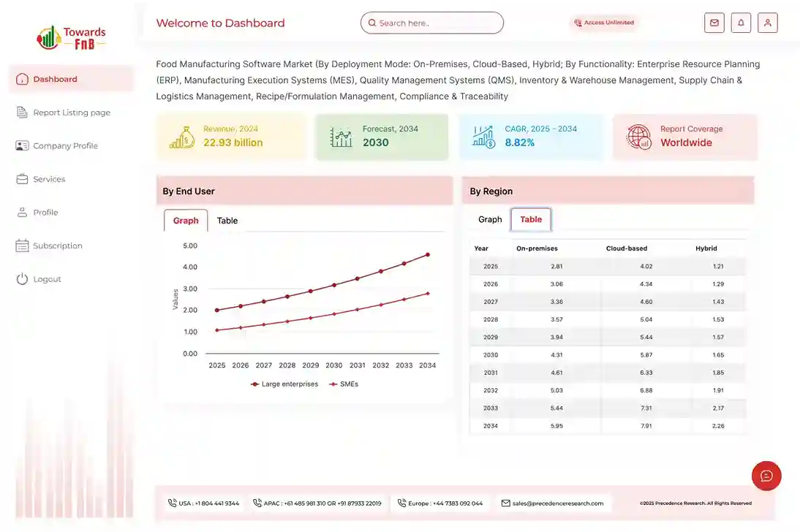This screenshot has width=800, height=532.
Task: Click the mail envelope icon in header
Action: click(714, 23)
